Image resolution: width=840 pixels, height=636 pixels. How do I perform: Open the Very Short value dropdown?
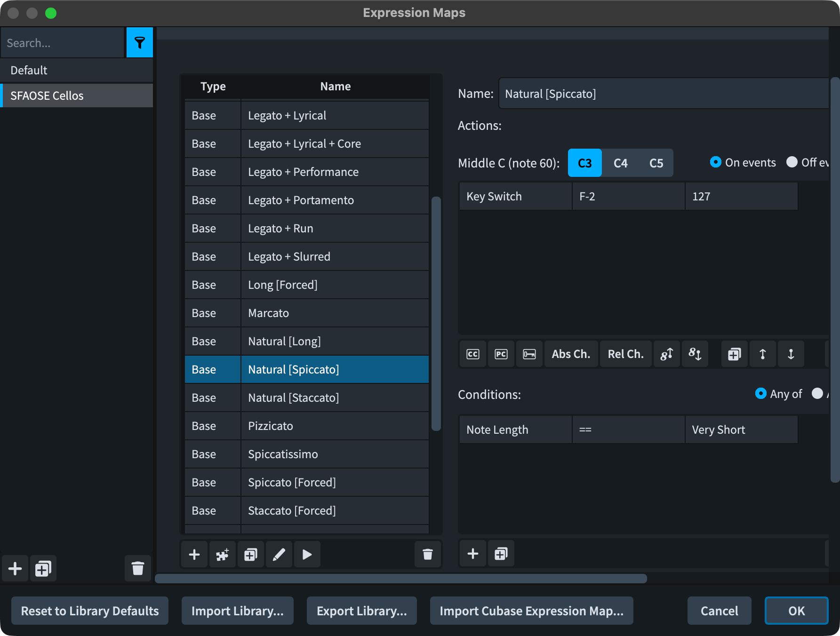click(741, 429)
